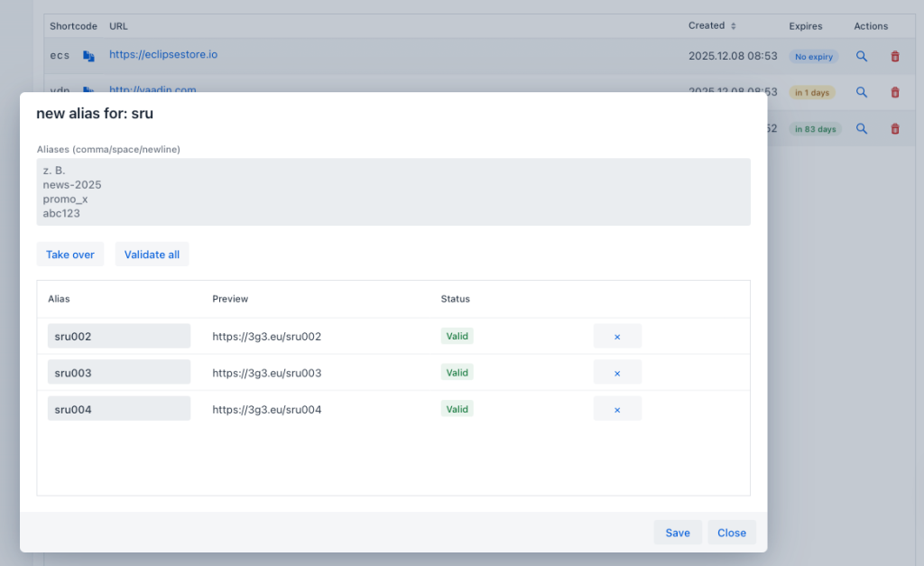Edit the sru002 alias input field
This screenshot has height=566, width=924.
pyautogui.click(x=118, y=335)
